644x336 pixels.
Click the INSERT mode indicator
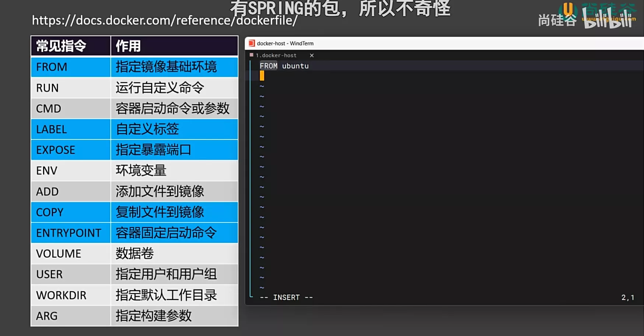point(286,297)
